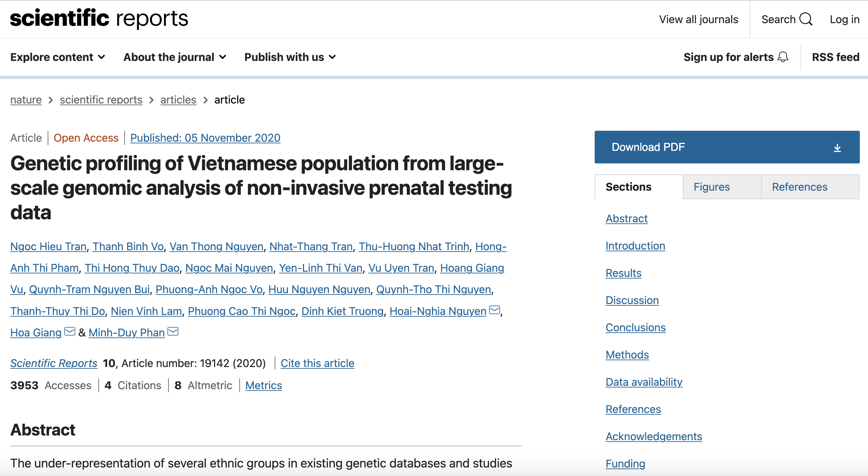Viewport: 868px width, 476px height.
Task: Click the envelope icon next to Minh-Duy Phan
Action: point(173,331)
